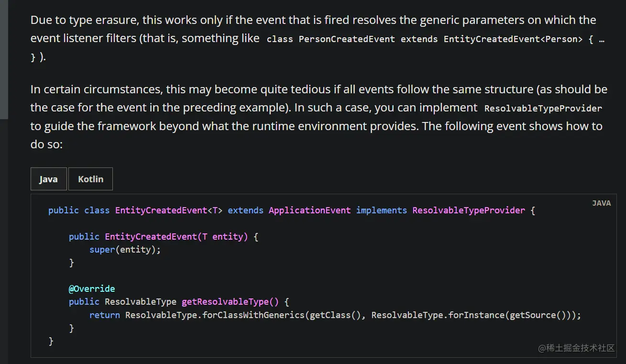Select the Java code tab
626x364 pixels.
click(48, 179)
